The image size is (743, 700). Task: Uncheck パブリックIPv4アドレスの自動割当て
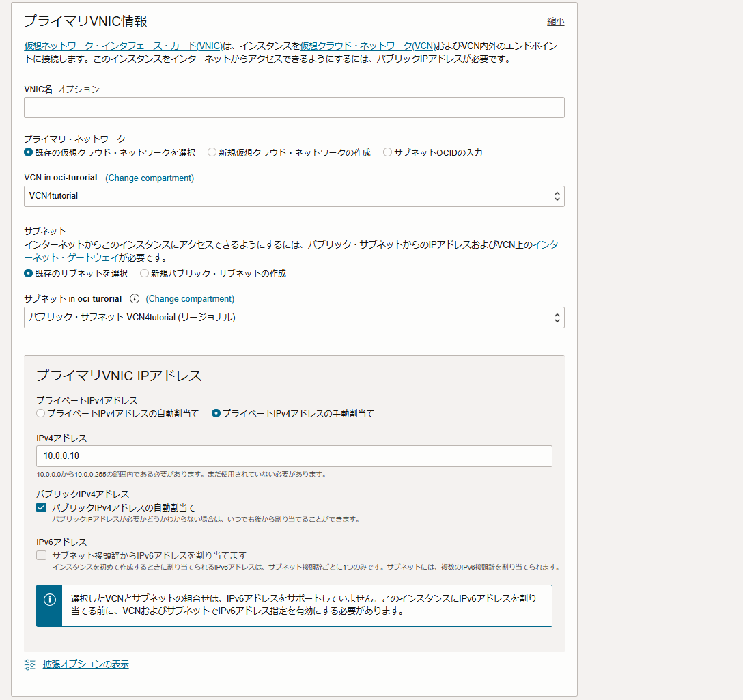coord(41,507)
